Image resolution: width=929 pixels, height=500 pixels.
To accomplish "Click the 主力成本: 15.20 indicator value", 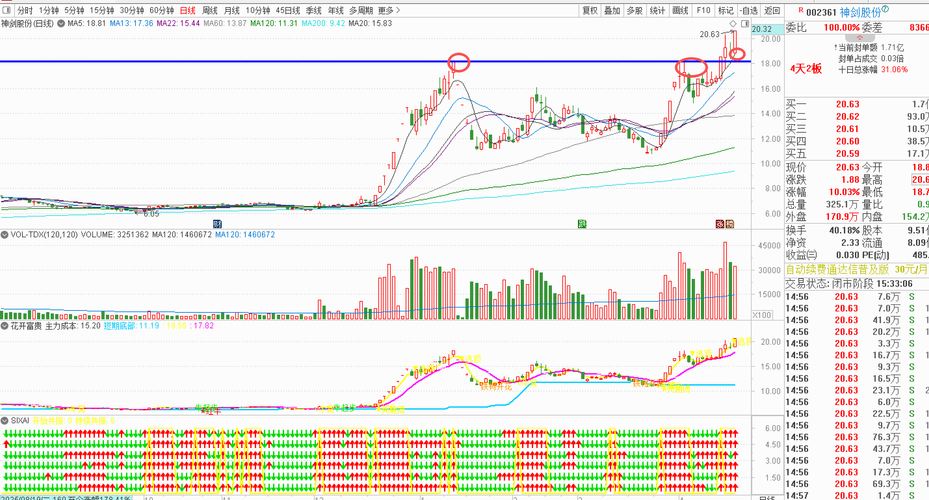I will coord(73,326).
